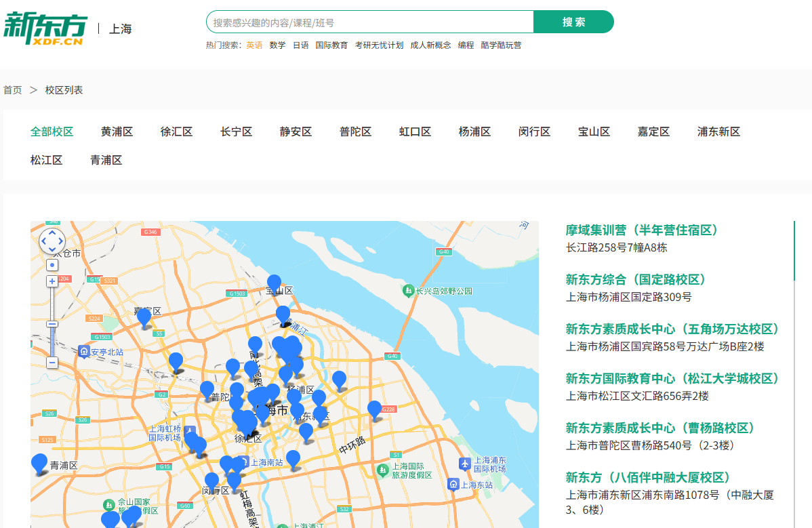Click address text 上海市松江区文汇路656弄2楼

pyautogui.click(x=637, y=396)
